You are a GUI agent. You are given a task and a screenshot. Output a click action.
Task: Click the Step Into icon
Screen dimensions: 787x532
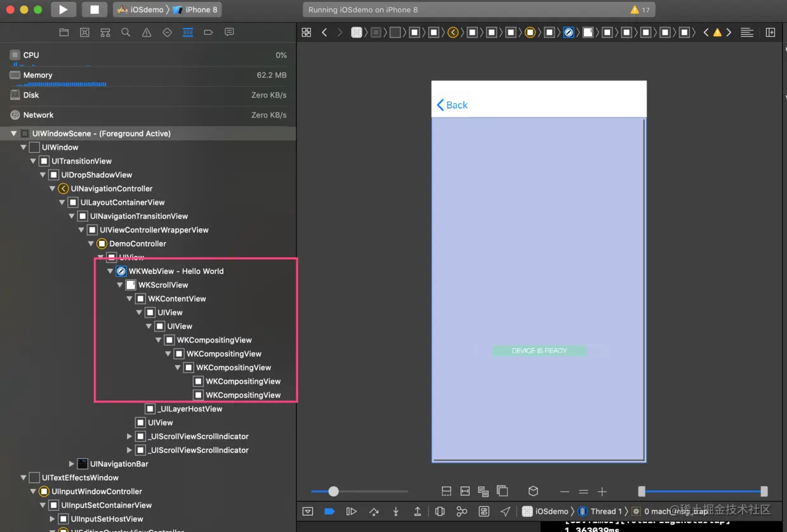click(395, 511)
